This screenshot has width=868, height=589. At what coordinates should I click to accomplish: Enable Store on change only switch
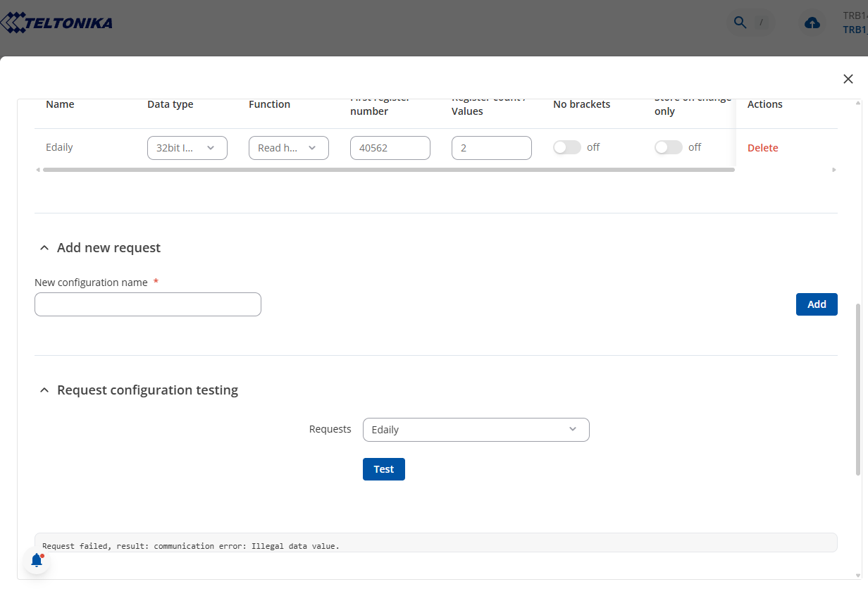[668, 147]
